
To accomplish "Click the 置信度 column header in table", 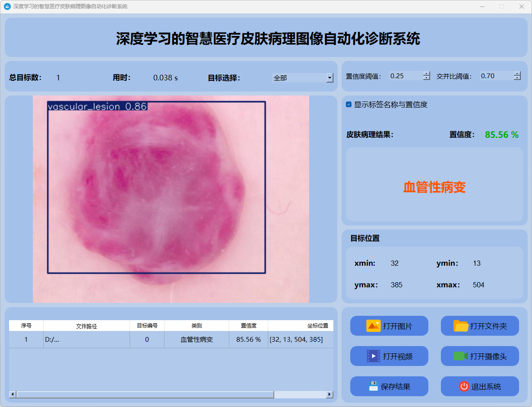I will [x=248, y=326].
